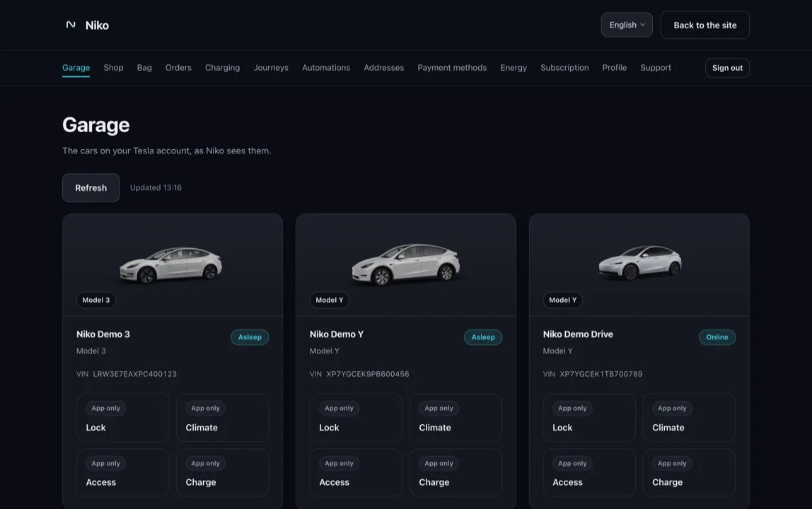
Task: Click Climate tile on Niko Demo 3
Action: pos(223,418)
